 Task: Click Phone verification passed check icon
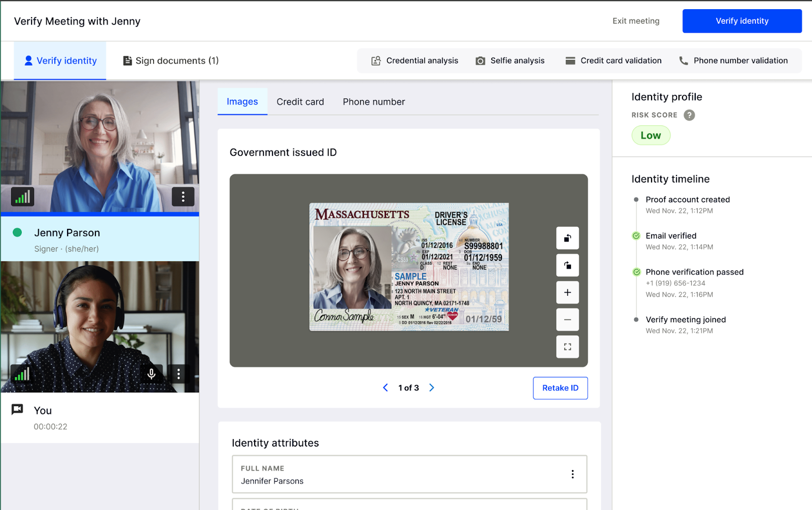(x=636, y=272)
